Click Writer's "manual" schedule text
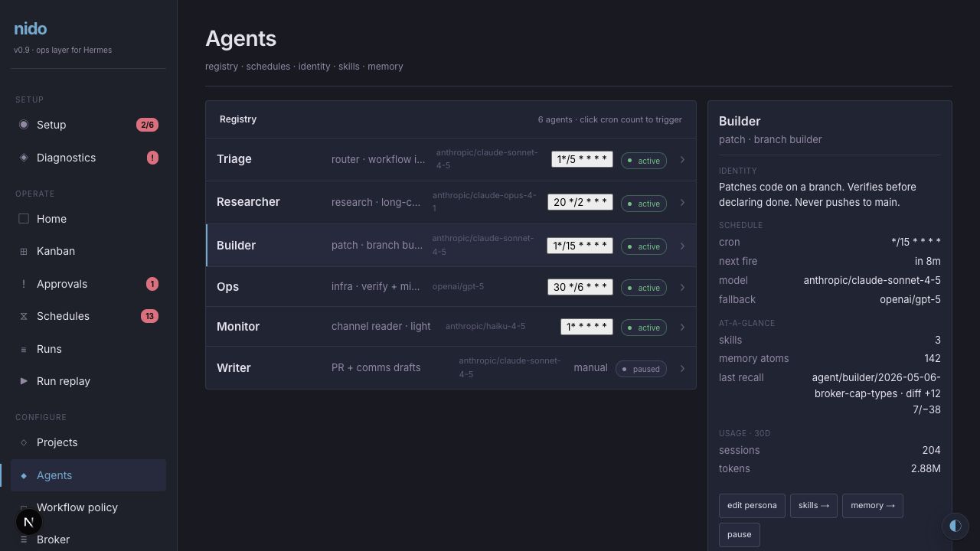This screenshot has width=980, height=551. point(590,368)
